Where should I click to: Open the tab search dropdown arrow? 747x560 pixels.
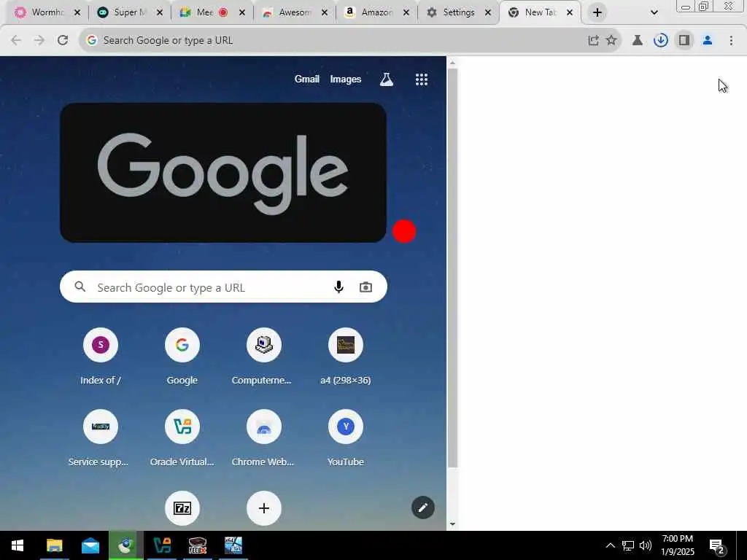pyautogui.click(x=654, y=13)
